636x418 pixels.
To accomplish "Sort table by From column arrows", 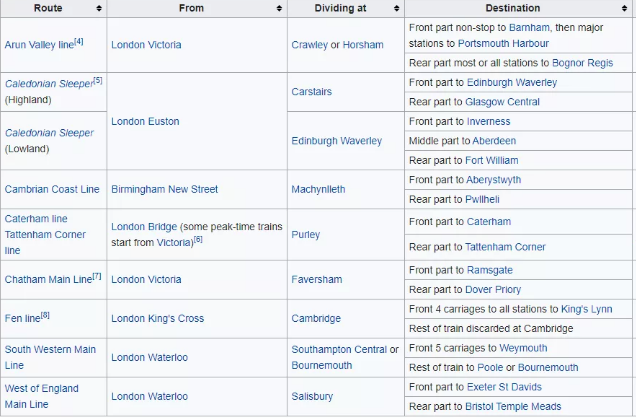I will point(279,8).
